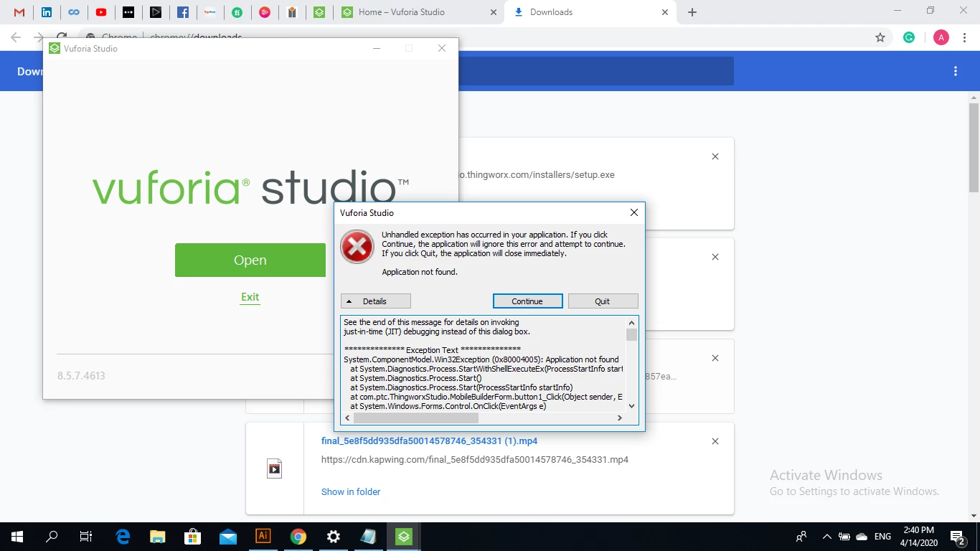Click the Exit link in Vuforia Studio
The width and height of the screenshot is (980, 551).
tap(250, 297)
